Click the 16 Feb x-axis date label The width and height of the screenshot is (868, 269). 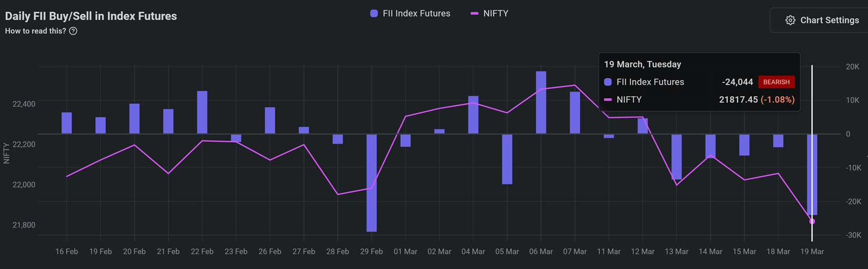[x=67, y=252]
